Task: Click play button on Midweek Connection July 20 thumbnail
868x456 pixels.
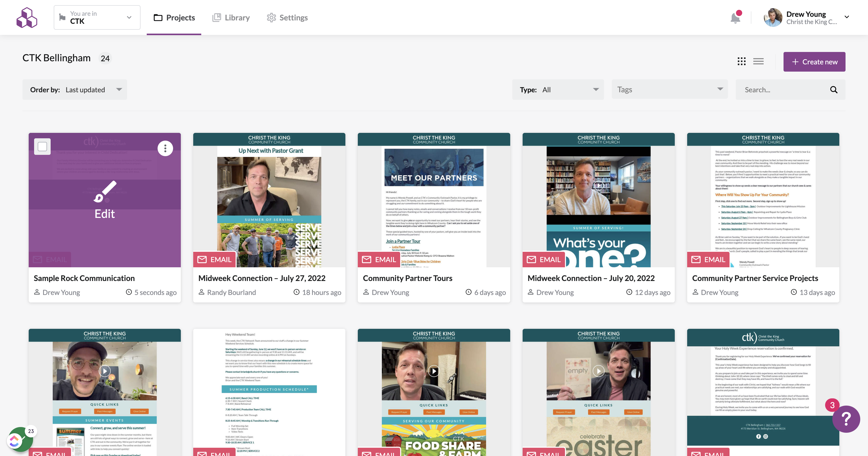Action: 599,185
